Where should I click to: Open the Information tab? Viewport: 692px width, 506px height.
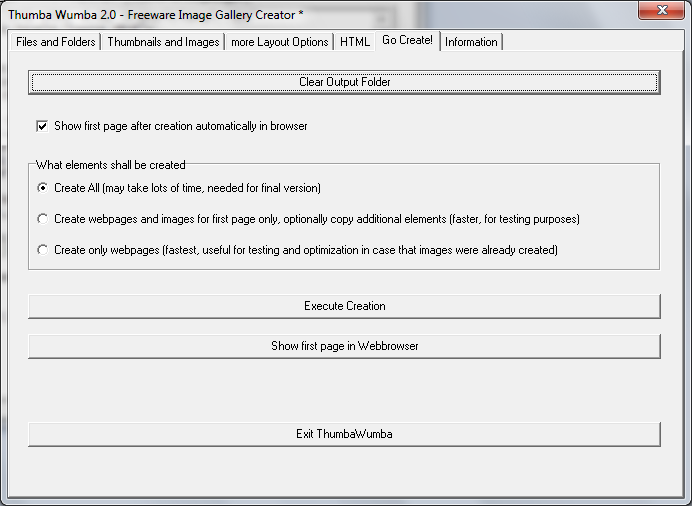pos(471,42)
